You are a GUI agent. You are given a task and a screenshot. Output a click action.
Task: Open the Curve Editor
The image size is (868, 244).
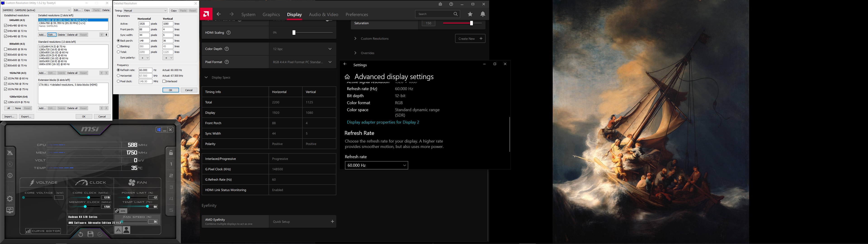pos(43,231)
